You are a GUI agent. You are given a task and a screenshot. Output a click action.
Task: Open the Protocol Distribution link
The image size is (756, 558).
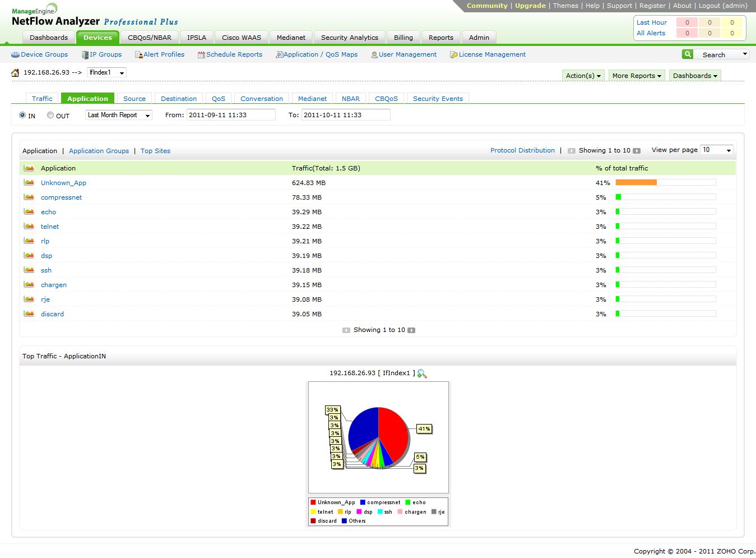click(522, 150)
